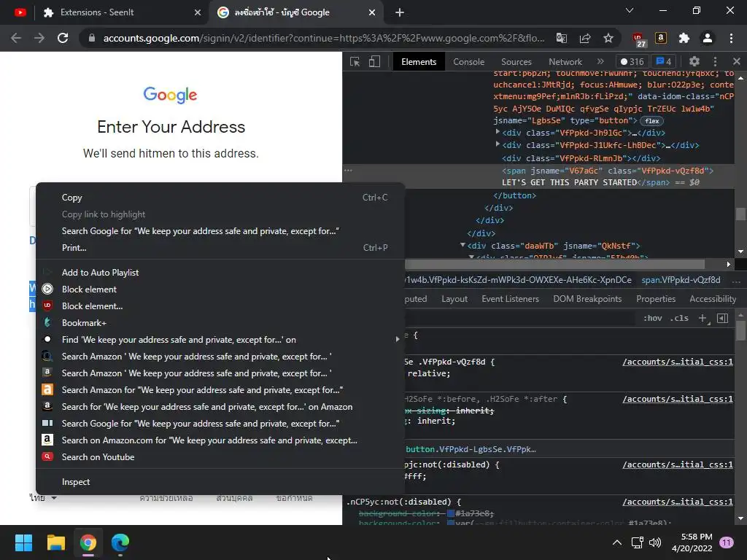747x560 pixels.
Task: Choose Bookmark+ menu entry
Action: [220, 323]
